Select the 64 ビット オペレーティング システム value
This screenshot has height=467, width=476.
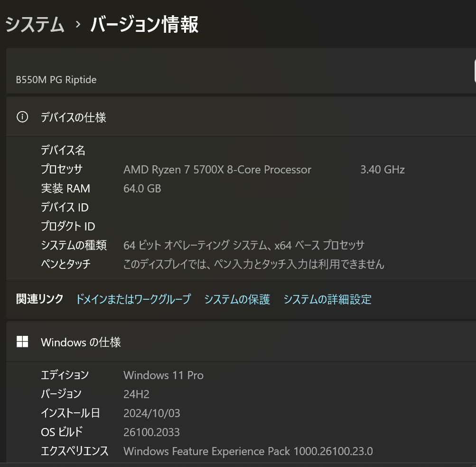pyautogui.click(x=244, y=245)
